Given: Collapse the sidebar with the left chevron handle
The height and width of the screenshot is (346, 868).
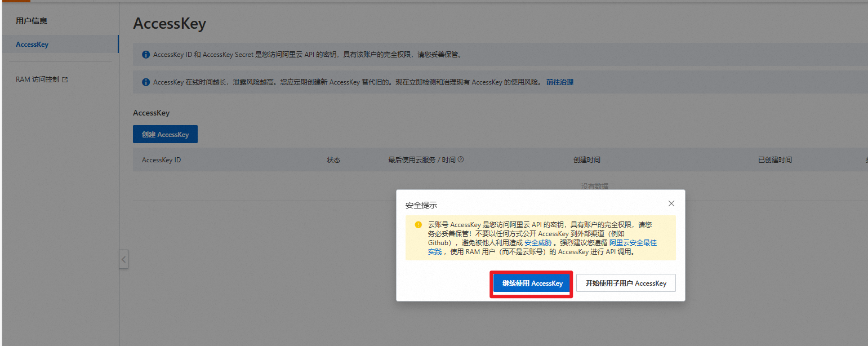Looking at the screenshot, I should pos(124,260).
